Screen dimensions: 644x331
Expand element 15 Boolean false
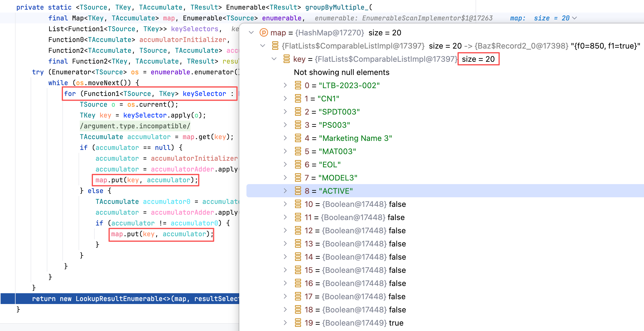coord(285,270)
